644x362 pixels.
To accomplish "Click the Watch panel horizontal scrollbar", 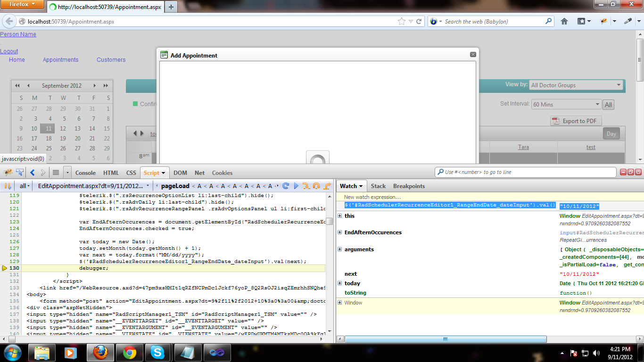I will tap(446, 339).
